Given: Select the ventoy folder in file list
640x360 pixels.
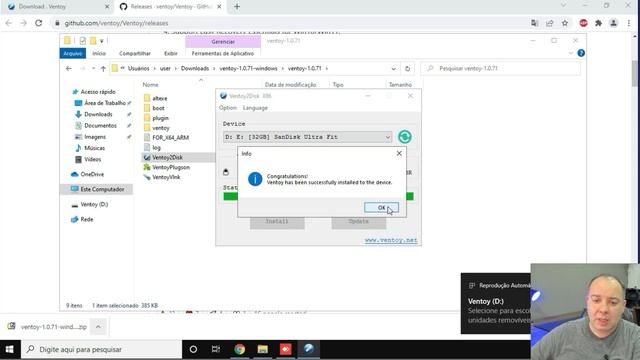Looking at the screenshot, I should coord(161,128).
